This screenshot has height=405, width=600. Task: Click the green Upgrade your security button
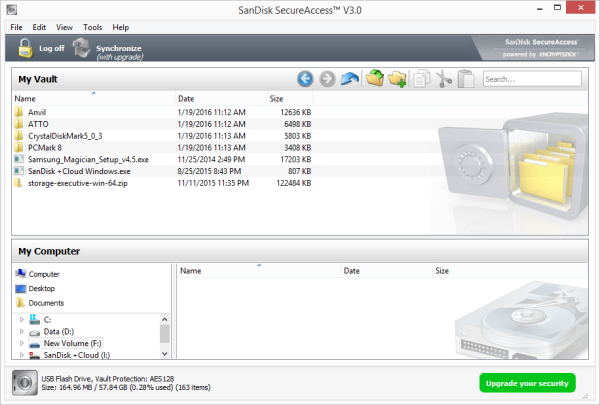click(527, 383)
